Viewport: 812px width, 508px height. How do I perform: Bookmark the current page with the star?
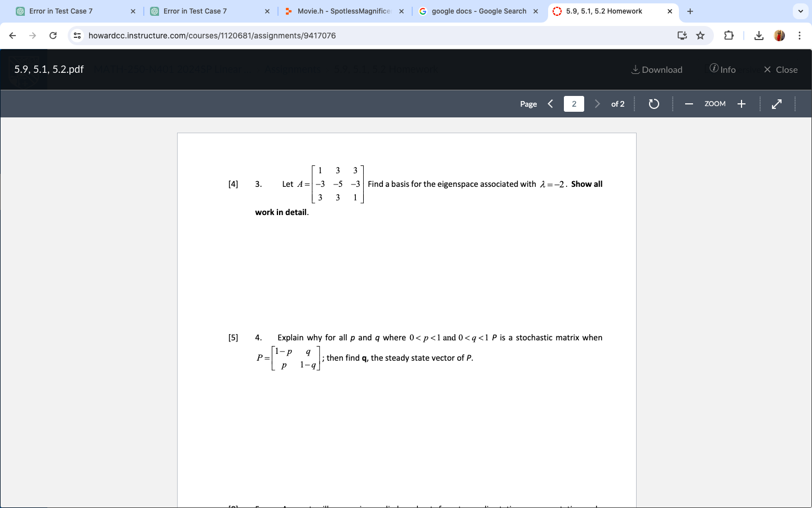700,36
